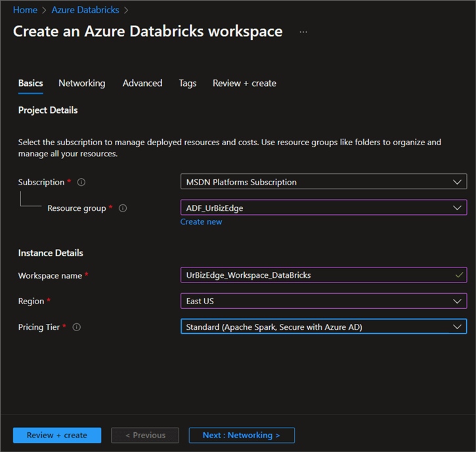The image size is (476, 452).
Task: Open the ellipsis more options menu
Action: click(303, 32)
